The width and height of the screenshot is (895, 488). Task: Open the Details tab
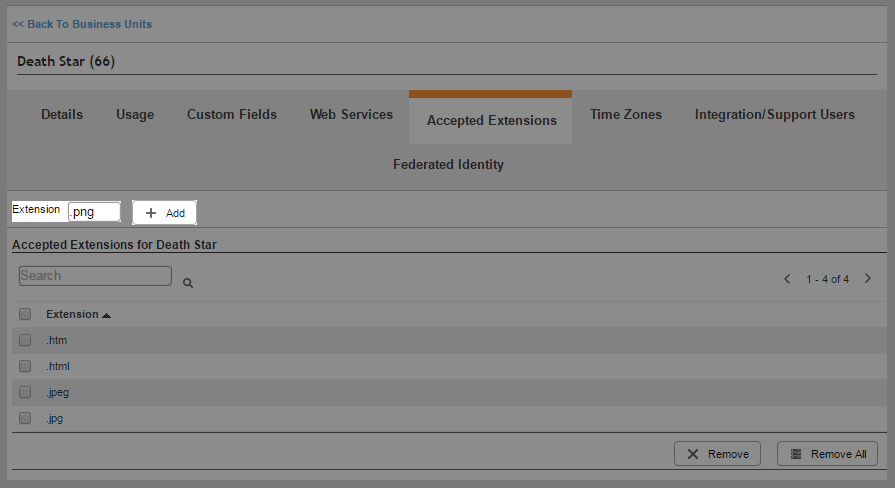[62, 115]
